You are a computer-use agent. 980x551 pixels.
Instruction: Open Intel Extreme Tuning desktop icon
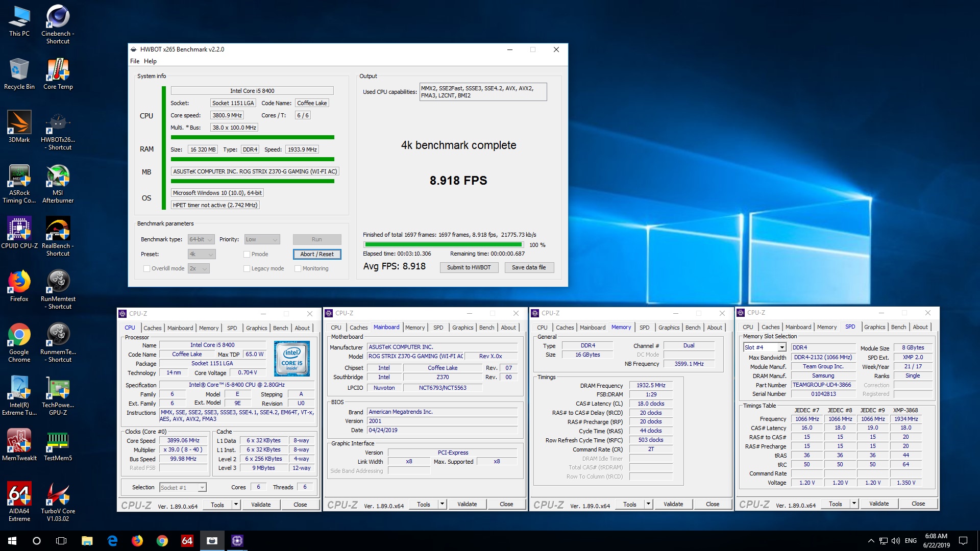[x=19, y=396]
